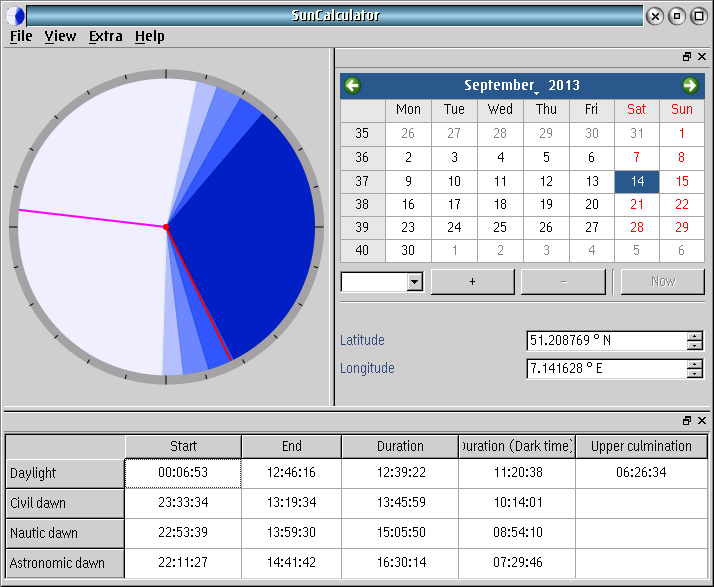714x587 pixels.
Task: Click the red center dot of dial
Action: tap(166, 227)
